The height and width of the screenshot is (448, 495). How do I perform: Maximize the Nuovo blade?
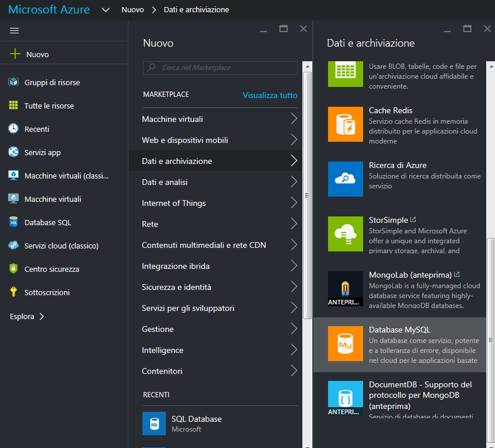(x=284, y=29)
